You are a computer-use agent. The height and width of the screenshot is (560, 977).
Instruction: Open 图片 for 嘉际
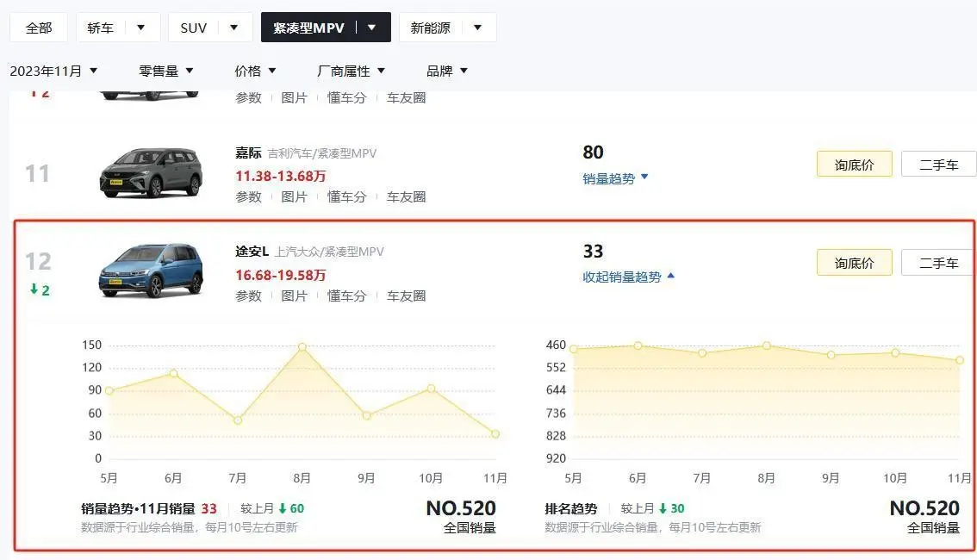294,196
